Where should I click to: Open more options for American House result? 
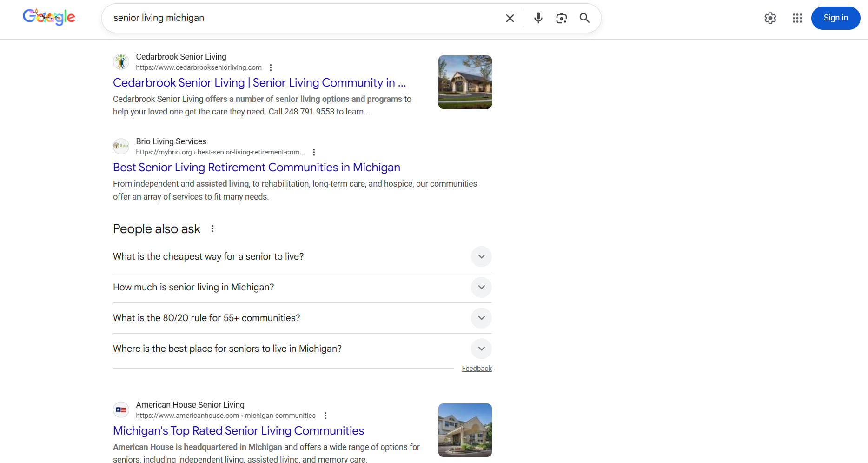tap(325, 416)
